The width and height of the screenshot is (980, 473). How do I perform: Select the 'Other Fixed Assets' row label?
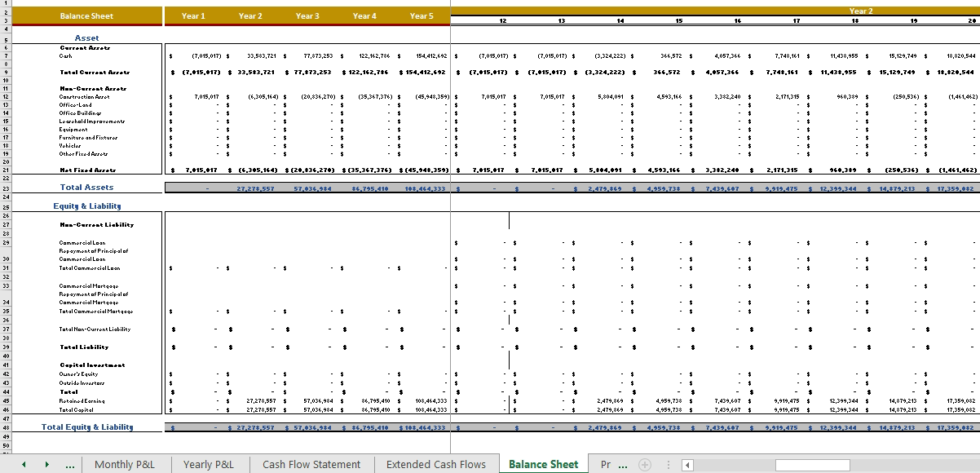pyautogui.click(x=83, y=154)
